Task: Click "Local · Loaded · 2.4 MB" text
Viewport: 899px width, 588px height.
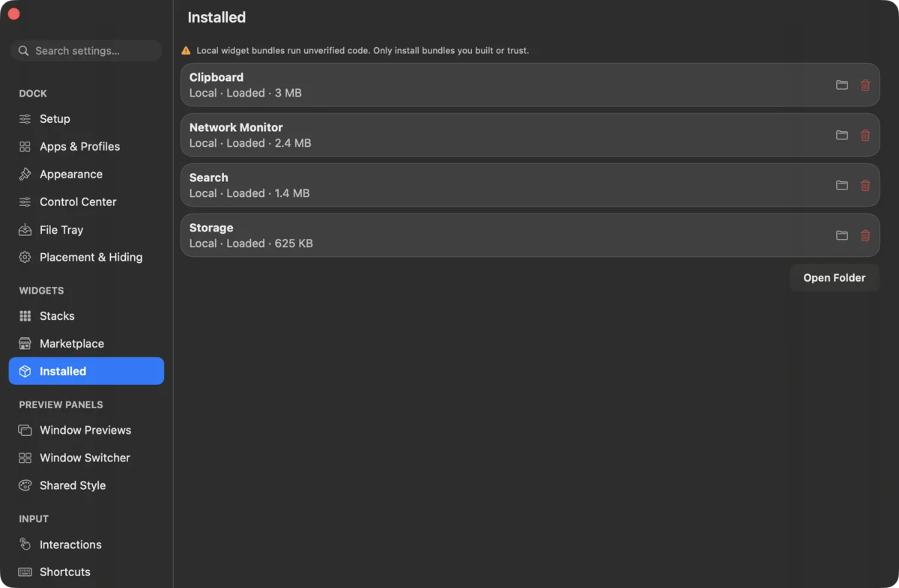Action: click(x=250, y=143)
